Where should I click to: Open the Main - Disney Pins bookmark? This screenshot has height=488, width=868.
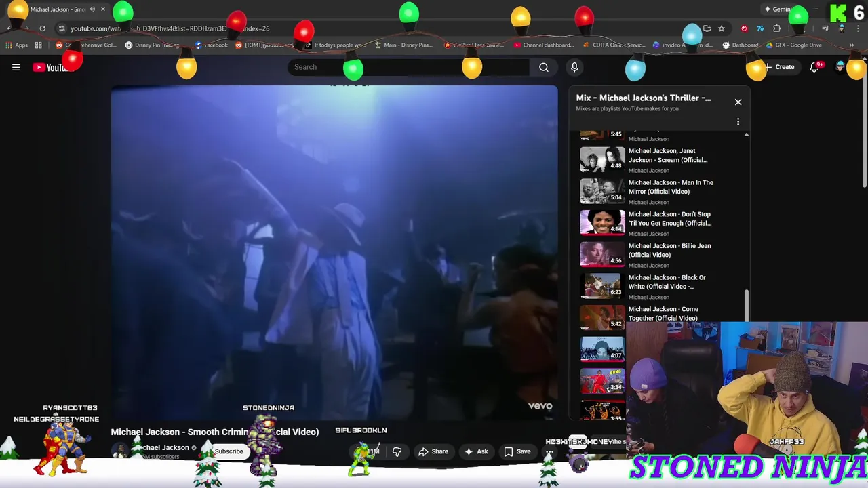(403, 45)
